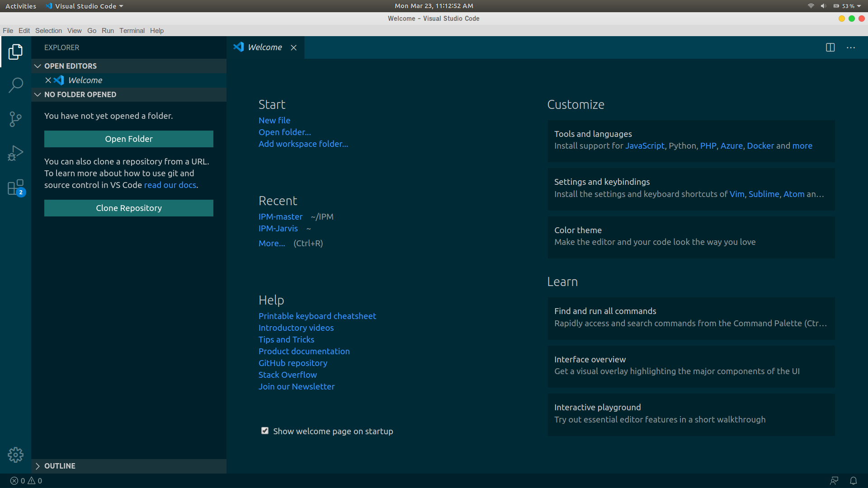Close the Welcome tab
The image size is (868, 488).
click(x=293, y=47)
